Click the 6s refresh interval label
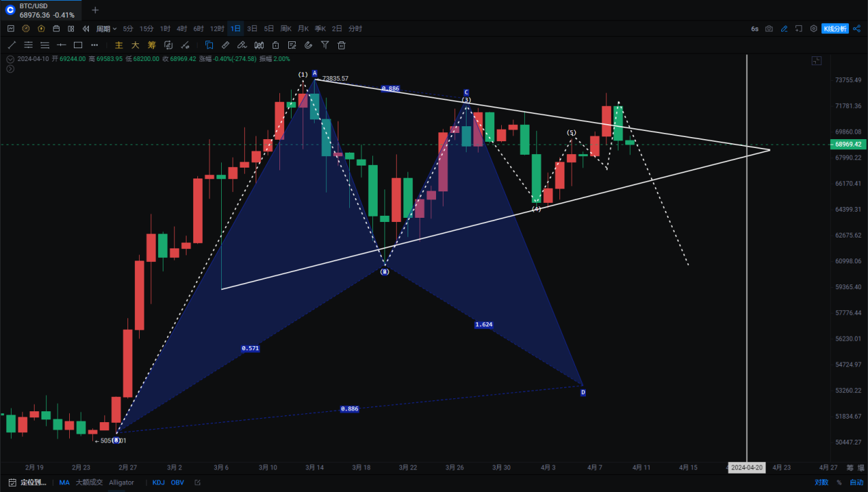868x492 pixels. click(755, 29)
